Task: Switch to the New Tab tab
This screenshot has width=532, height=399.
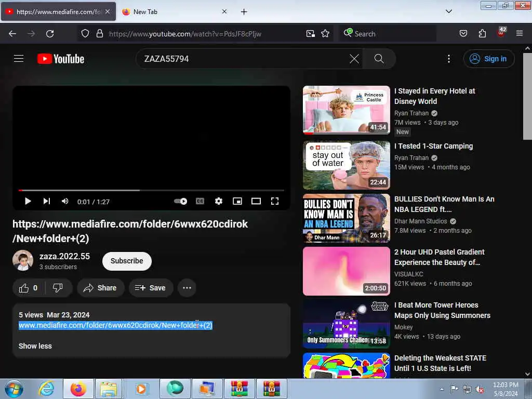Action: click(x=173, y=11)
